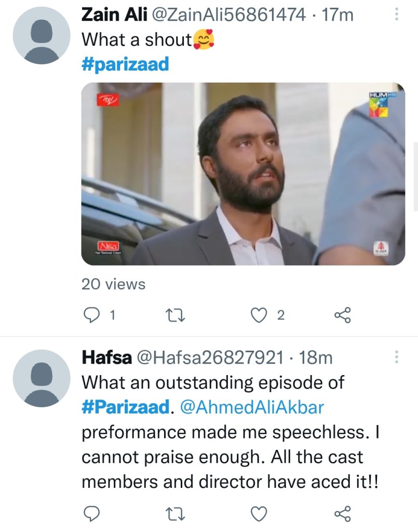
Task: Play the Parizaad video clip
Action: [x=241, y=173]
